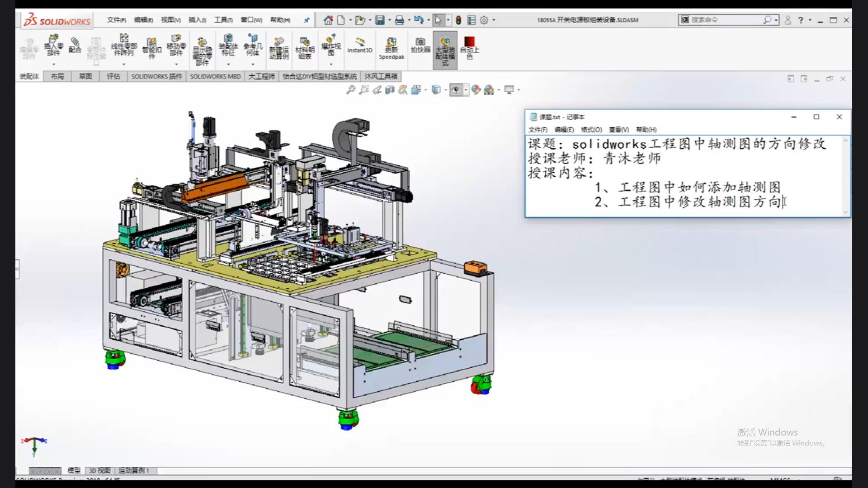Click Notepad scrollbar down arrow
This screenshot has width=868, height=488.
point(846,212)
